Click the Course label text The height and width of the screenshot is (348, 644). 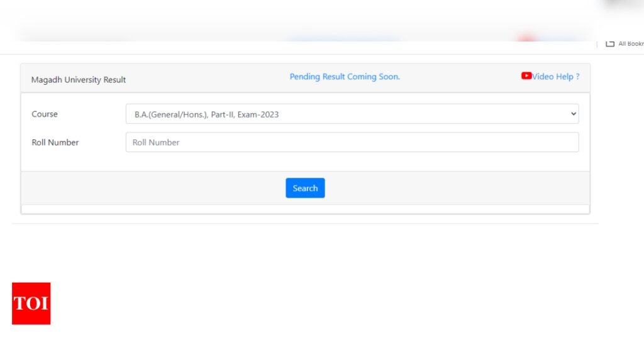pos(45,114)
